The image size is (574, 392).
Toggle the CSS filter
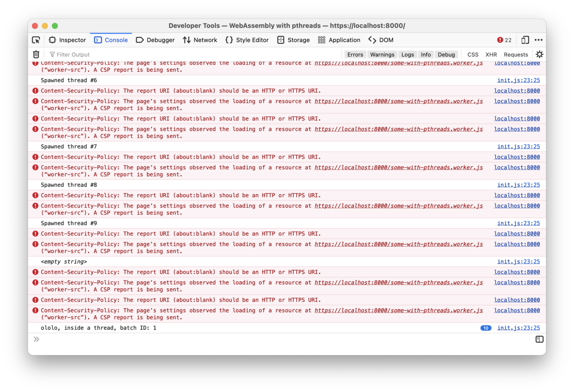click(473, 54)
